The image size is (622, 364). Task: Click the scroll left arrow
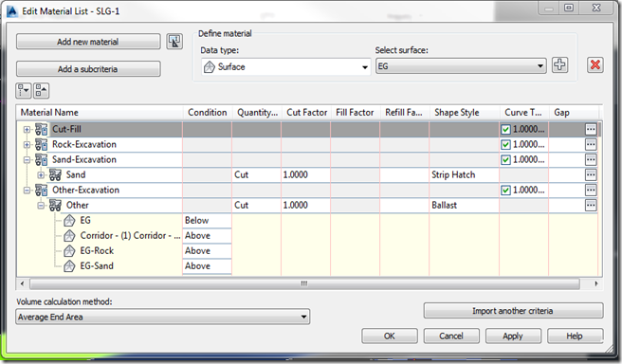click(x=22, y=283)
